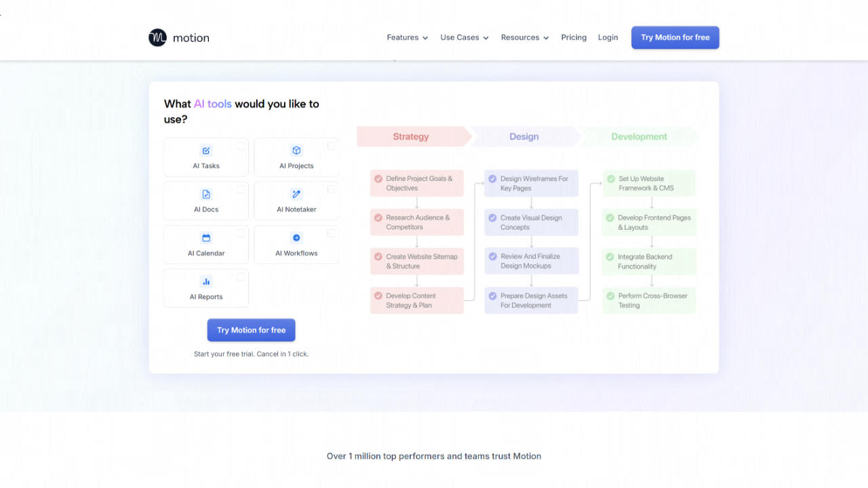Tick the checkbox on AI Tasks card

(x=241, y=146)
